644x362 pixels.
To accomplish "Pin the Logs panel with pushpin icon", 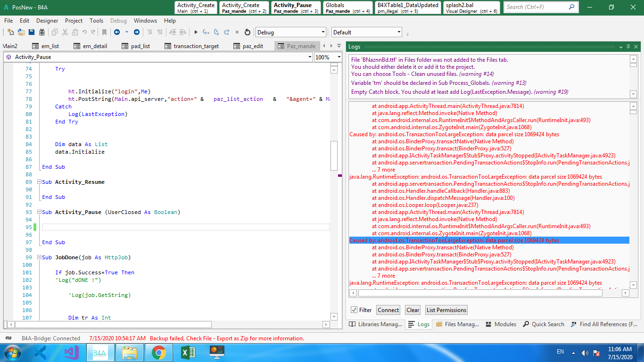I will click(628, 47).
